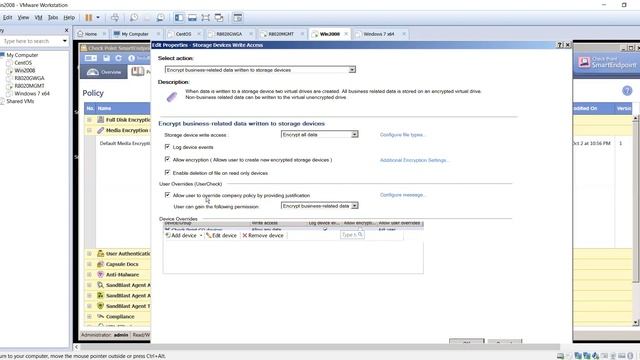Select R8020MGMT in the library tree
The width and height of the screenshot is (640, 360).
29,86
